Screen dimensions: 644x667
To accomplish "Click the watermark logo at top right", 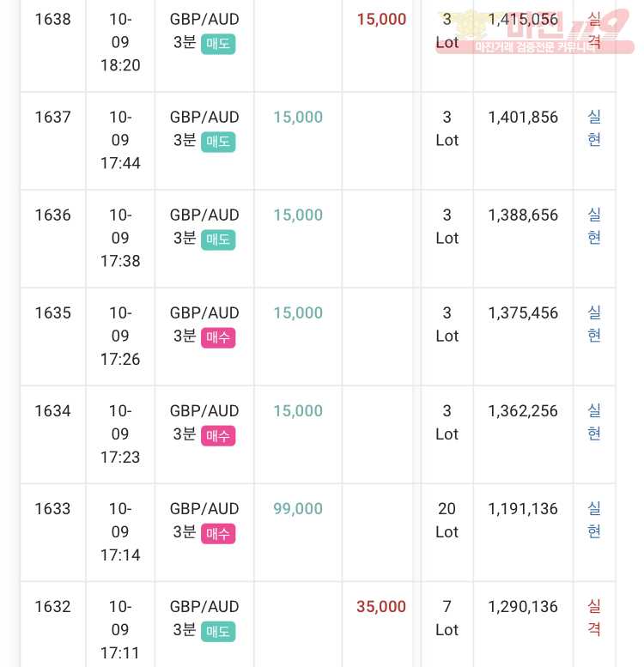I will tap(535, 32).
